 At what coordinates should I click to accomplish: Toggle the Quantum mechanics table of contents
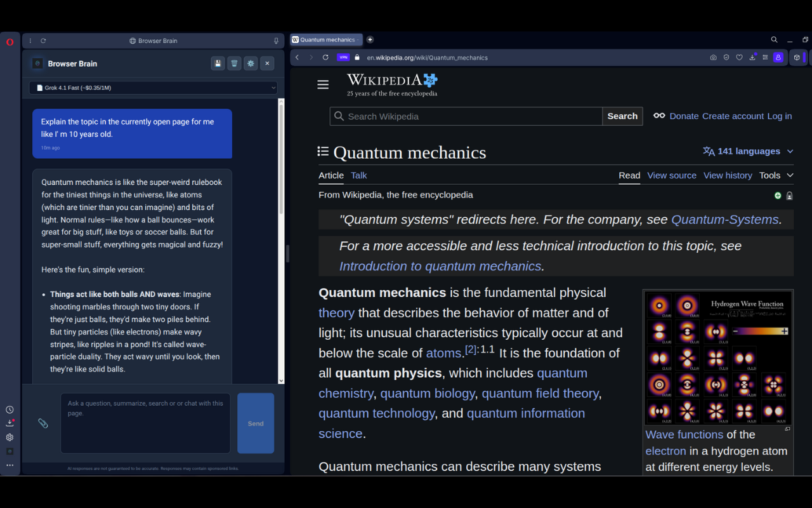(323, 151)
